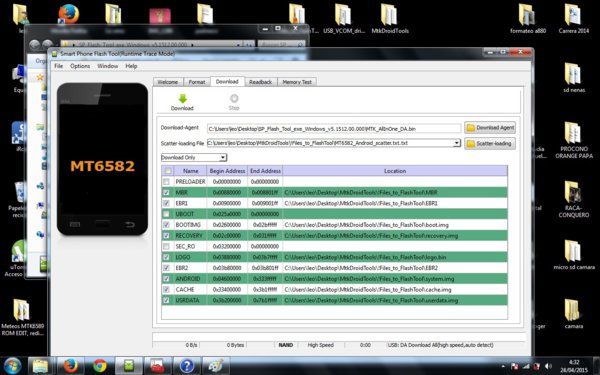Image resolution: width=600 pixels, height=375 pixels.
Task: Switch to the Welcome tab
Action: [x=168, y=82]
